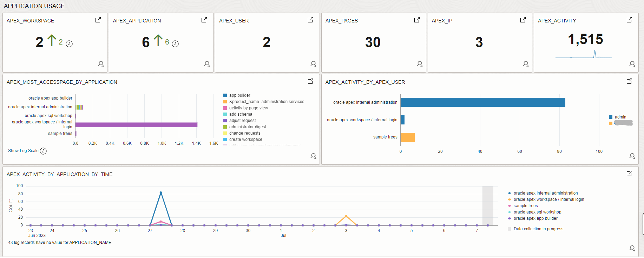Click info icon next to Show Log Scale
Screen dimensions: 644x258
tap(43, 151)
